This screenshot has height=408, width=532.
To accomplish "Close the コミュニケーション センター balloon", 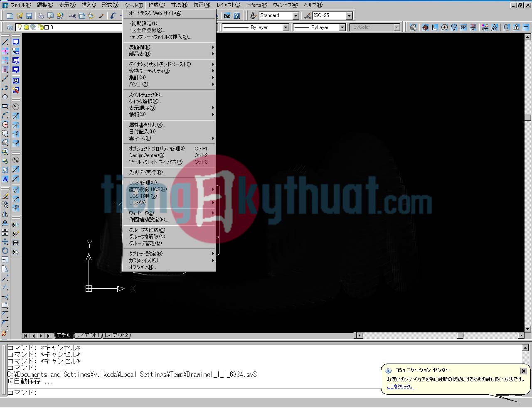I will point(524,371).
